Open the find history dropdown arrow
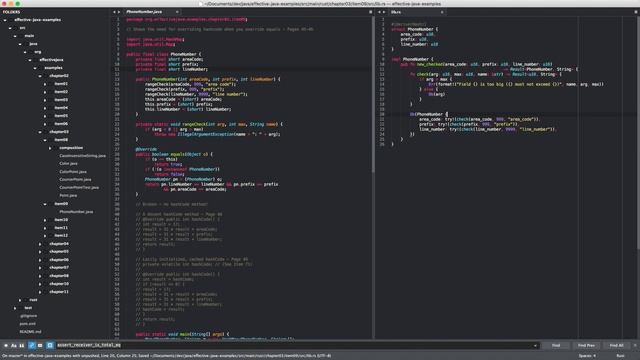640x360 pixels. tap(535, 346)
